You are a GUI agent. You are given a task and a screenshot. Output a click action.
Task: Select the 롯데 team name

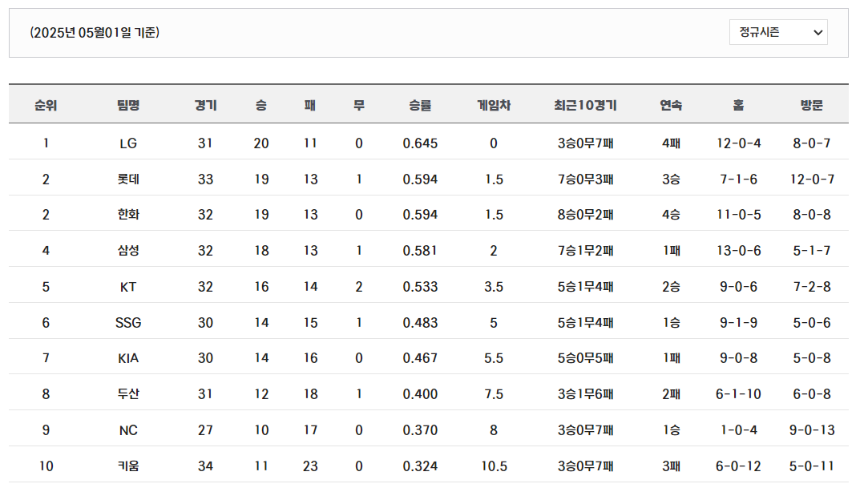128,179
